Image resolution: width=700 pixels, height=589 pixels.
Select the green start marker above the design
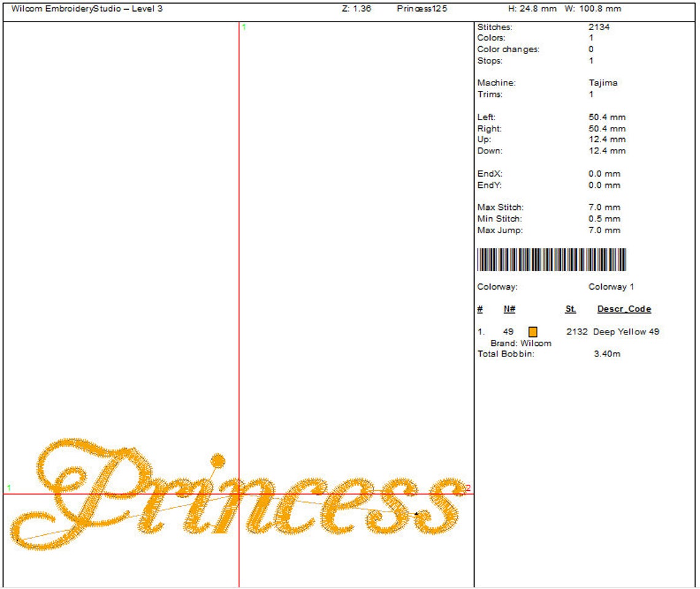pyautogui.click(x=244, y=27)
